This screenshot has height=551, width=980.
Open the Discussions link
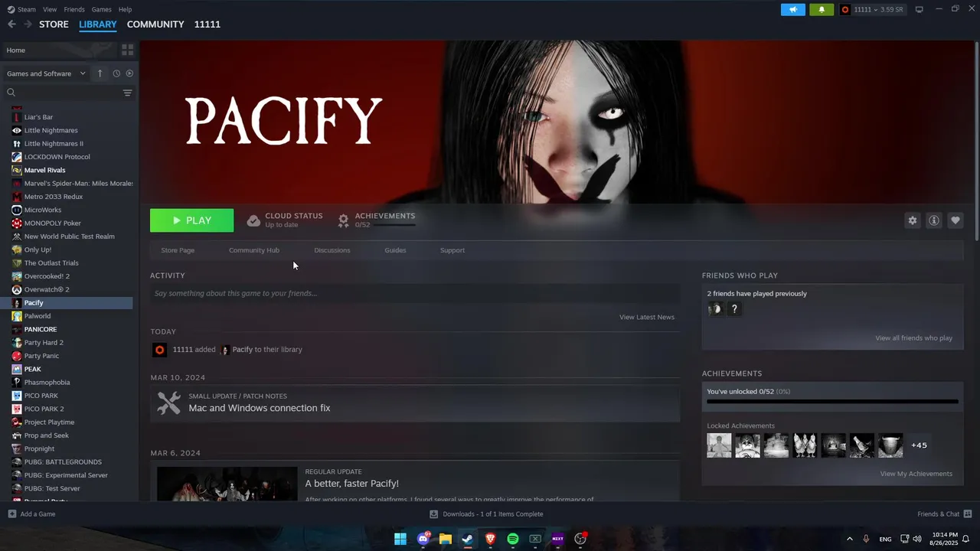tap(332, 250)
